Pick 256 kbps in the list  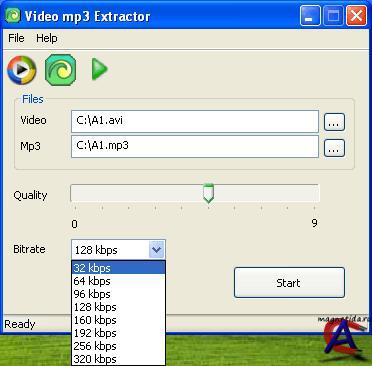[x=119, y=346]
